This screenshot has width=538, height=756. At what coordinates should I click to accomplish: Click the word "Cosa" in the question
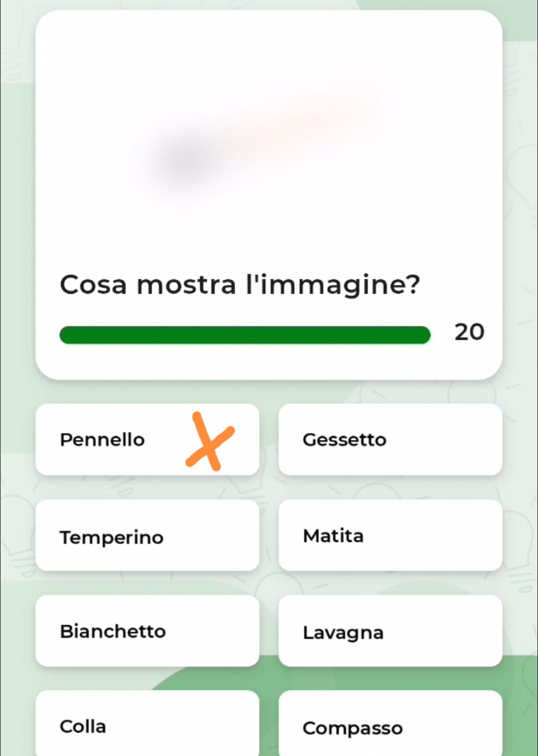coord(93,285)
